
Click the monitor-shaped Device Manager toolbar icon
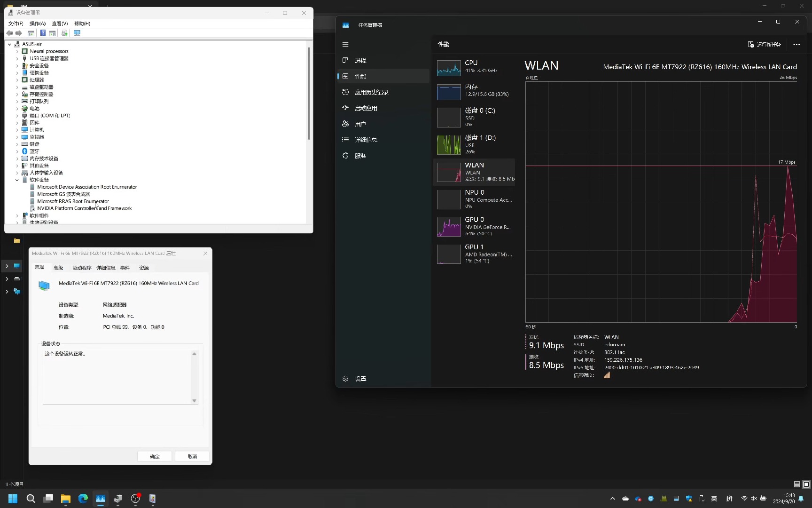point(77,33)
